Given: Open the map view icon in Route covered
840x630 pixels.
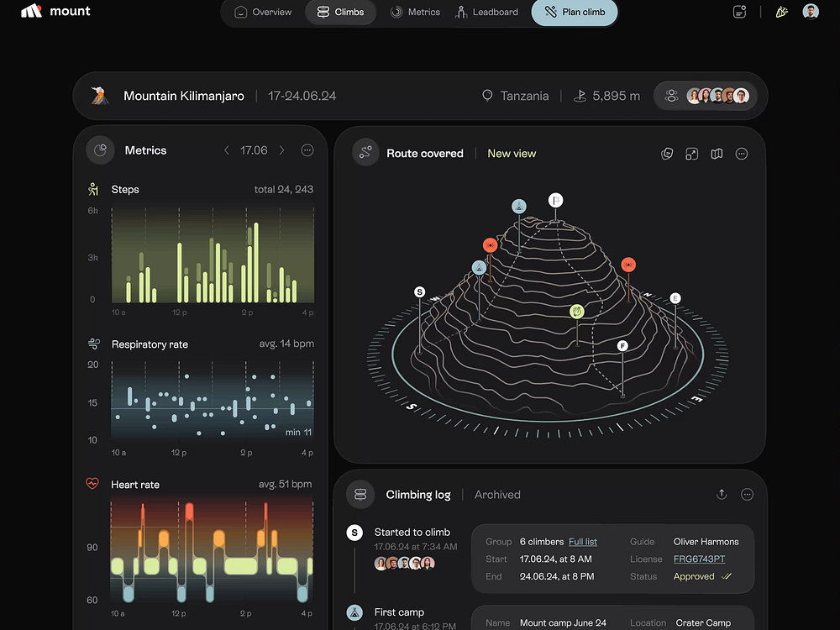Looking at the screenshot, I should pos(717,154).
